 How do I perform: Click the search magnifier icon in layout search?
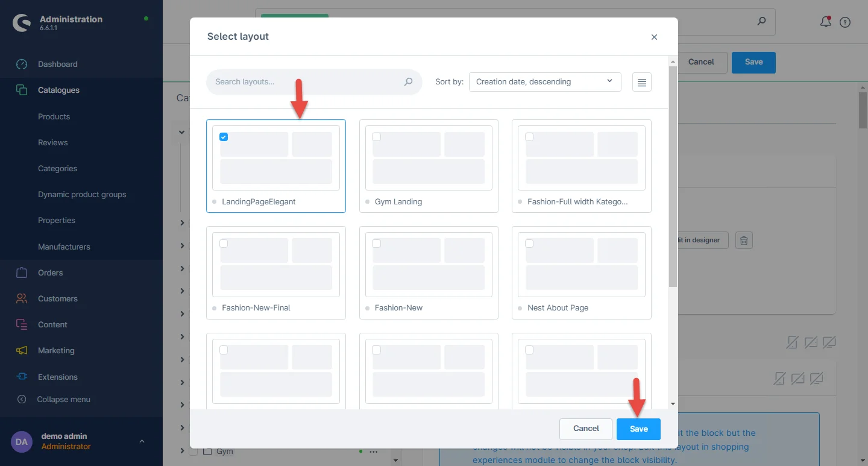pos(408,82)
